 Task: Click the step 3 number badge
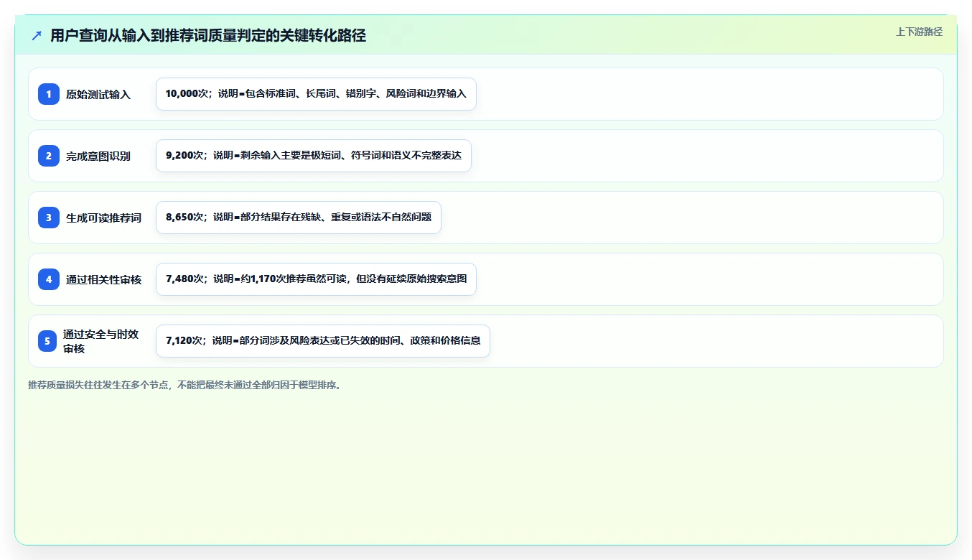point(49,218)
